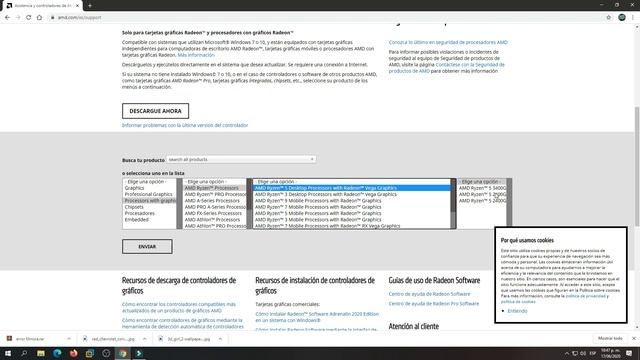Image resolution: width=640 pixels, height=360 pixels.
Task: Click the second list's vertical scrollbar
Action: (249, 204)
